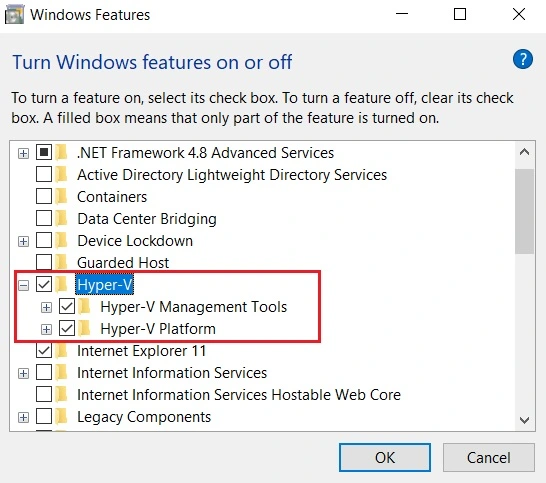Click the Containers folder icon
The image size is (546, 483).
tap(62, 196)
